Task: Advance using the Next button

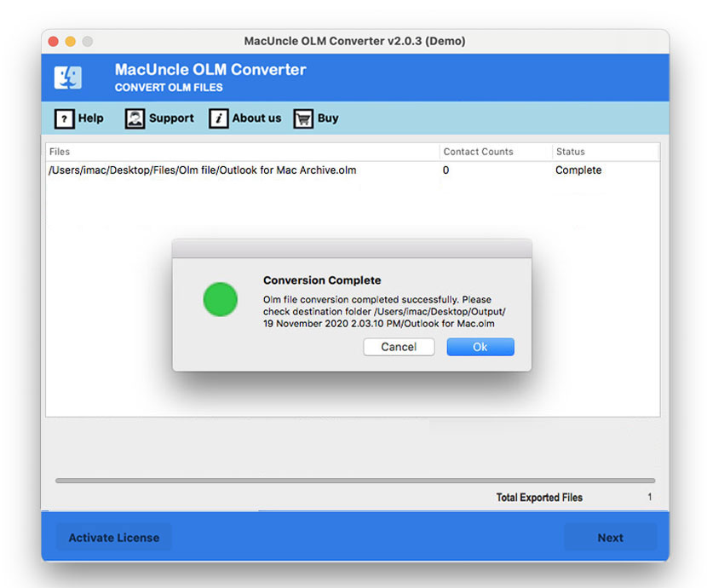Action: (610, 537)
